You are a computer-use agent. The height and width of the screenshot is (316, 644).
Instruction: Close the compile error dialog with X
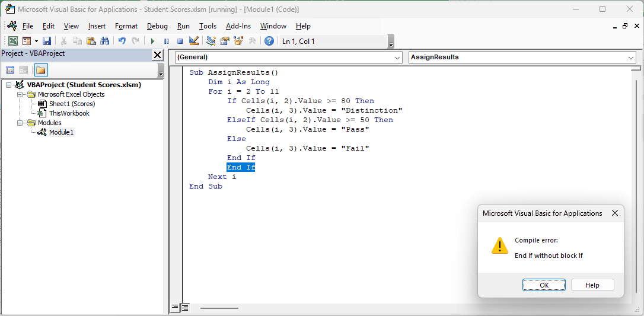click(x=615, y=213)
